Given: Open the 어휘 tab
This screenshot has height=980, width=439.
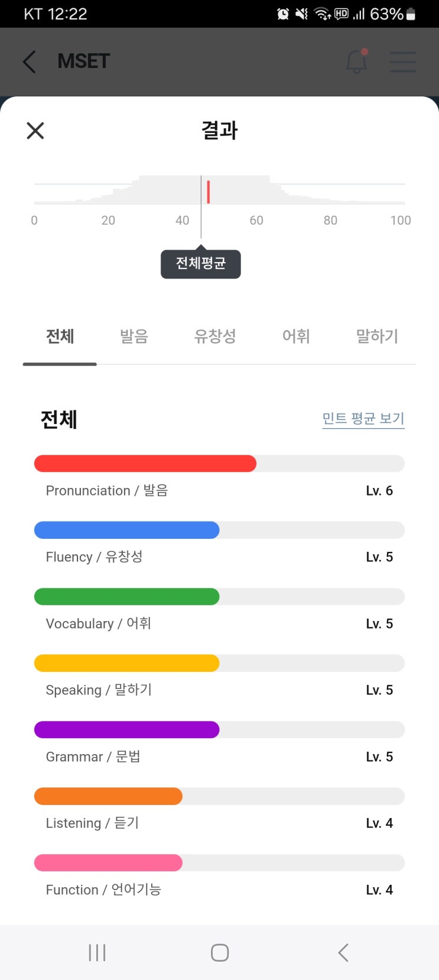Looking at the screenshot, I should point(296,337).
